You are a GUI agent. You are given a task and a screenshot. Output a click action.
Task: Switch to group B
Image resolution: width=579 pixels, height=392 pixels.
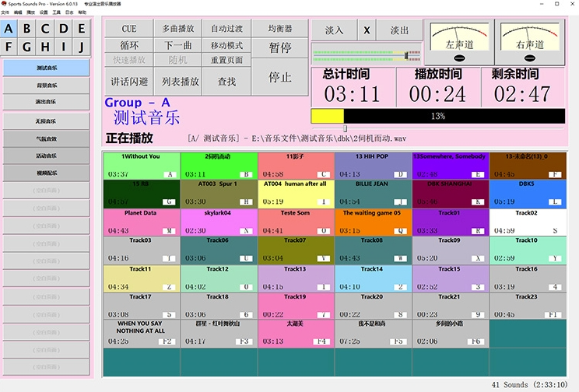point(26,29)
